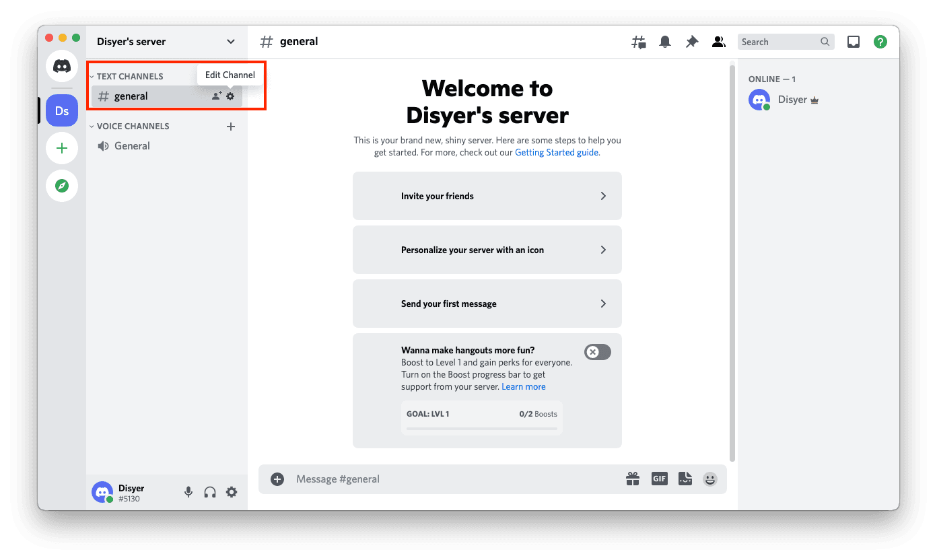The height and width of the screenshot is (560, 937).
Task: Open User Settings with the gear icon
Action: [232, 492]
